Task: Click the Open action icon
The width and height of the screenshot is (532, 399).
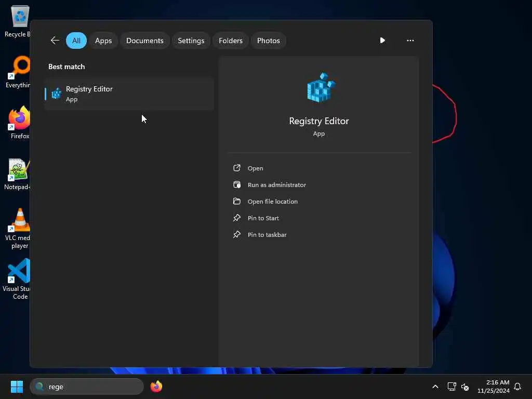Action: pyautogui.click(x=237, y=168)
